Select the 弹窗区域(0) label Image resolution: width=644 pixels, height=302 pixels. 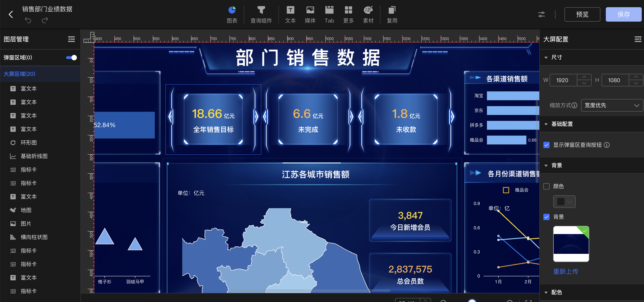pos(18,58)
